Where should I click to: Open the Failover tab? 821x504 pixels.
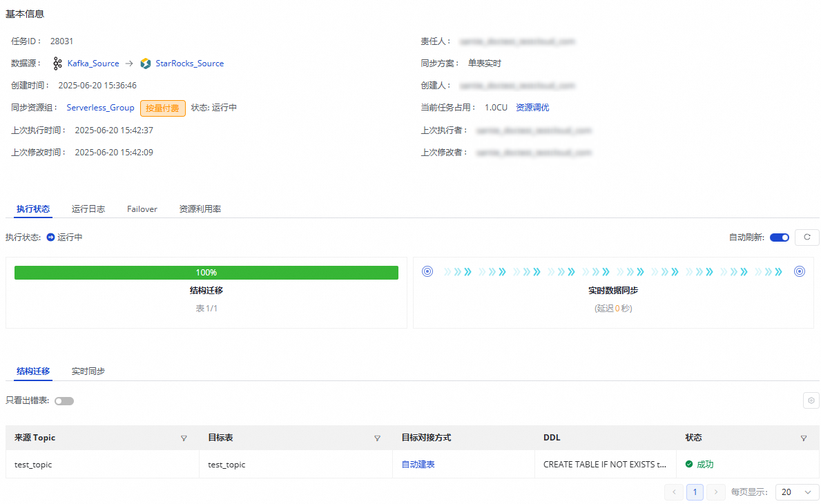(x=142, y=209)
